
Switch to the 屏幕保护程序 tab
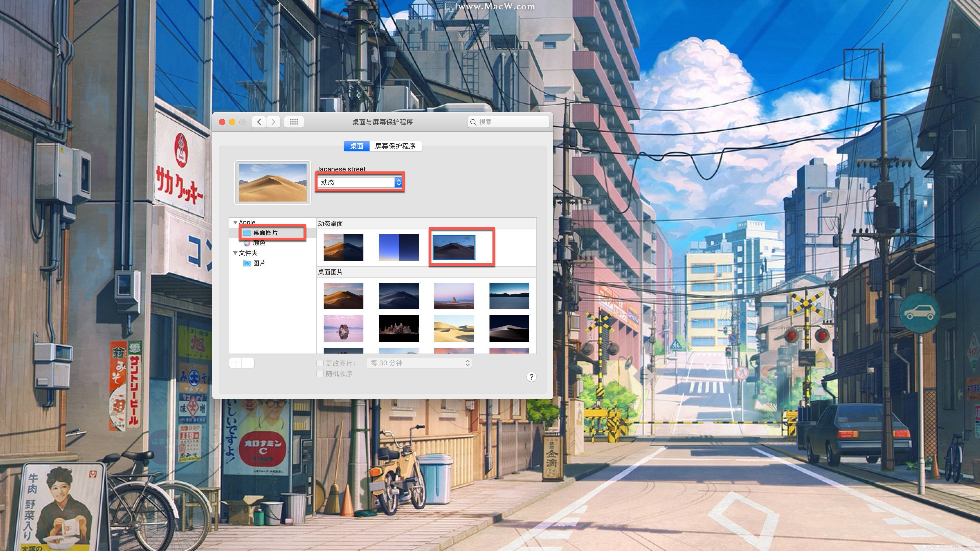[x=395, y=146]
